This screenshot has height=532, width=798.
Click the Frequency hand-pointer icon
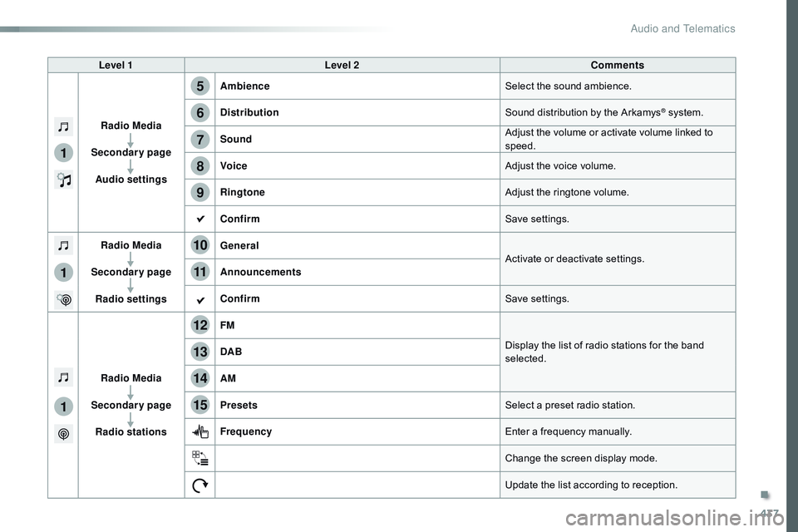[x=200, y=431]
